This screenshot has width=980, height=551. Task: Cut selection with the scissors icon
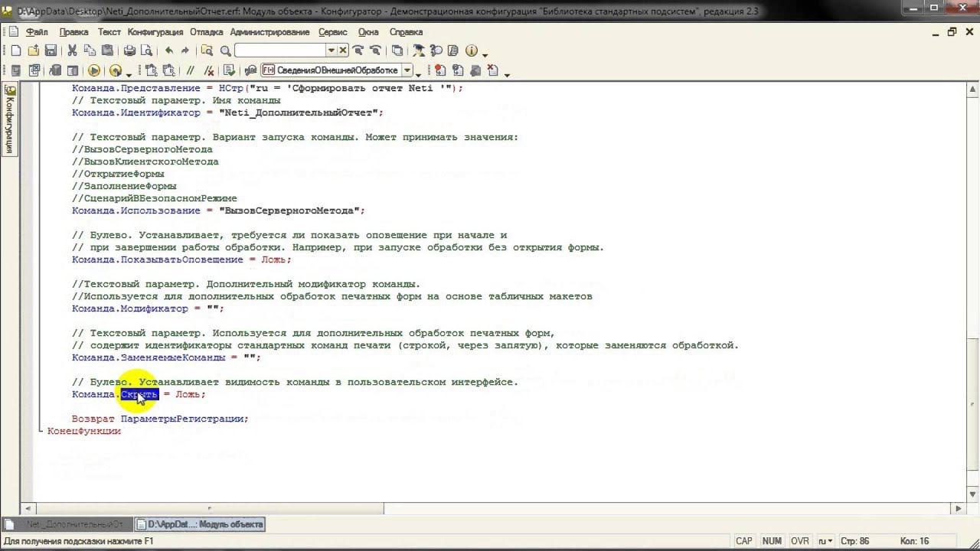72,51
